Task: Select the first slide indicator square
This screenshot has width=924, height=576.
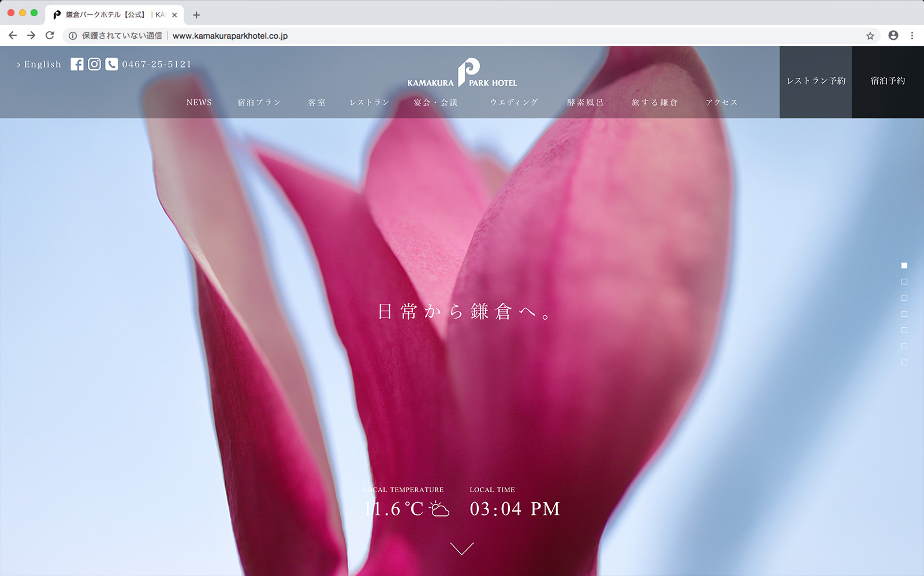Action: click(904, 265)
